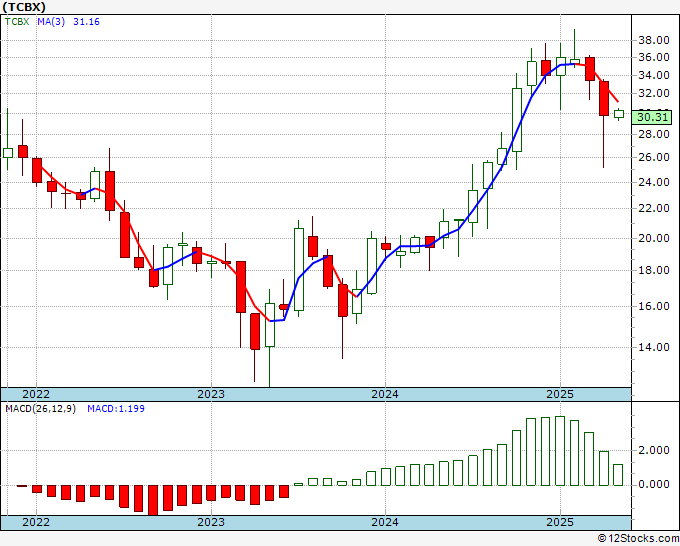This screenshot has width=680, height=546.
Task: Select the highlighted 30.31 current price tag
Action: [652, 117]
